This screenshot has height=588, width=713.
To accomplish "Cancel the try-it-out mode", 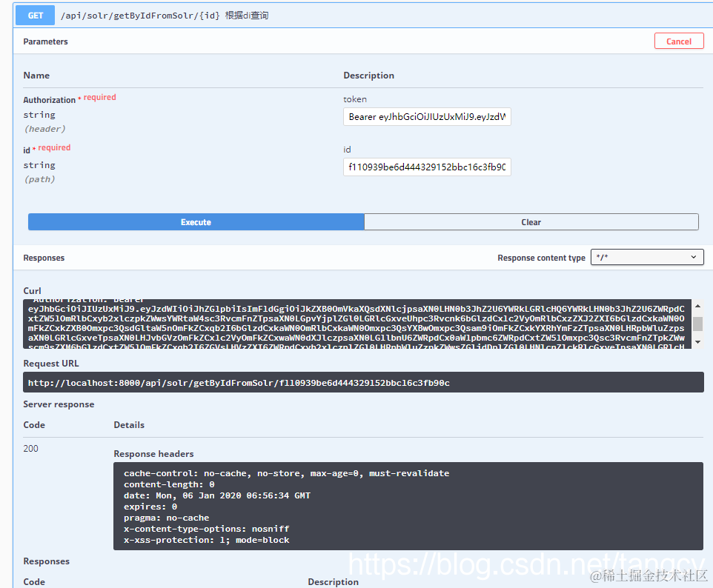I will click(x=679, y=41).
